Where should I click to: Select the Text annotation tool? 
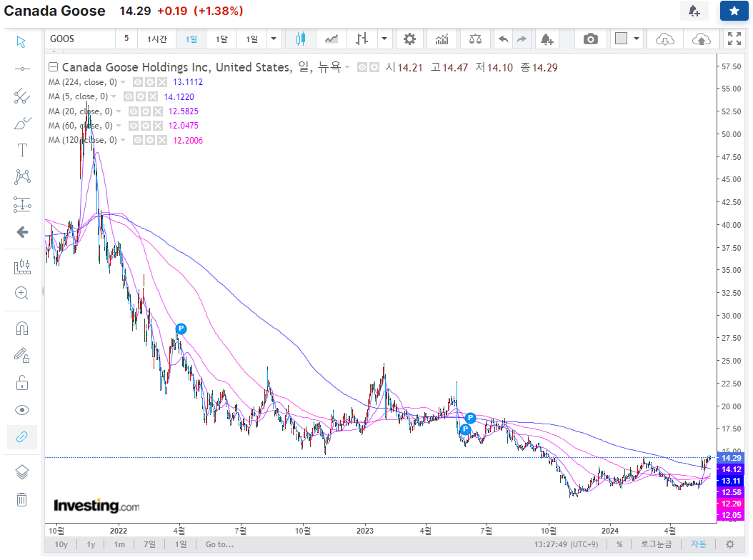pyautogui.click(x=22, y=150)
